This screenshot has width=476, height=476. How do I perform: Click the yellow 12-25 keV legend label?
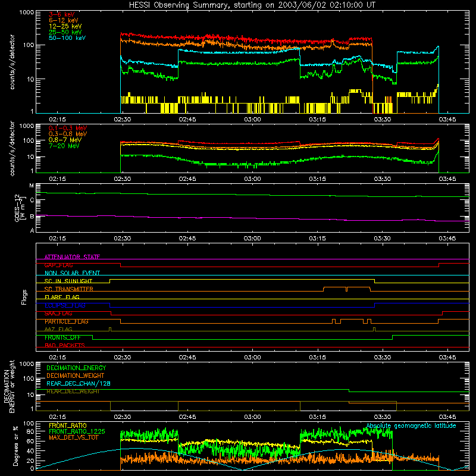tap(65, 26)
